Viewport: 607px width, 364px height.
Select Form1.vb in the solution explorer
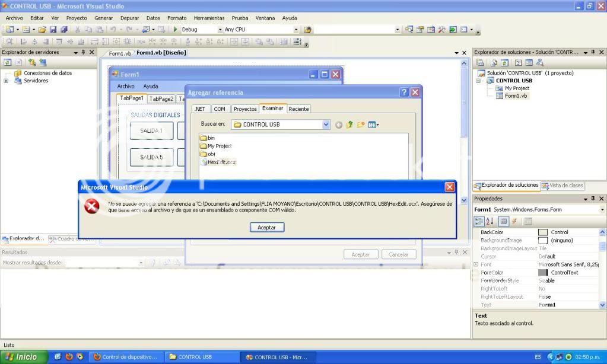(516, 96)
